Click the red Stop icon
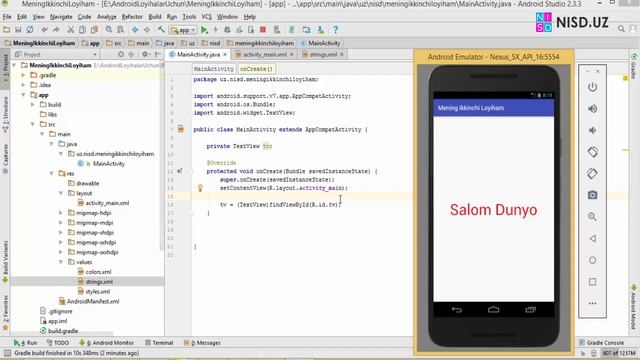The image size is (640, 360). (x=263, y=30)
